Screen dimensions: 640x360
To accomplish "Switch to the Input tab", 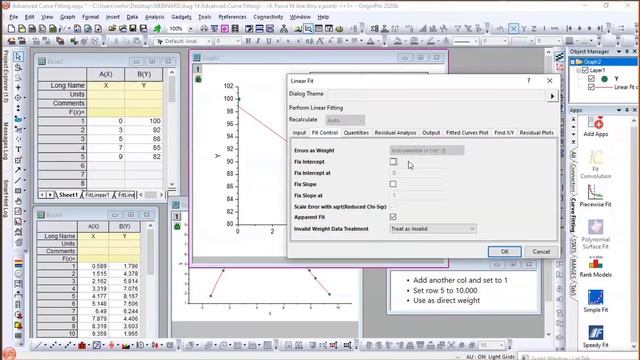I will [x=299, y=133].
